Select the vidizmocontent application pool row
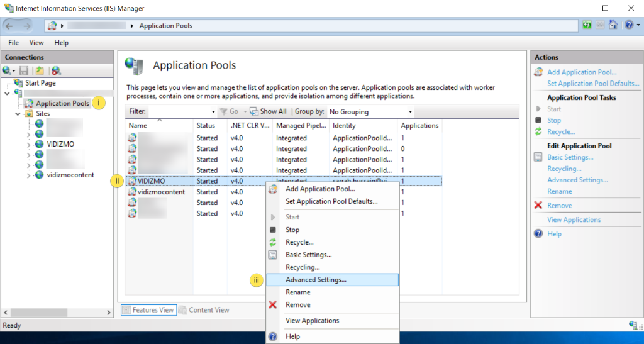 [x=161, y=192]
